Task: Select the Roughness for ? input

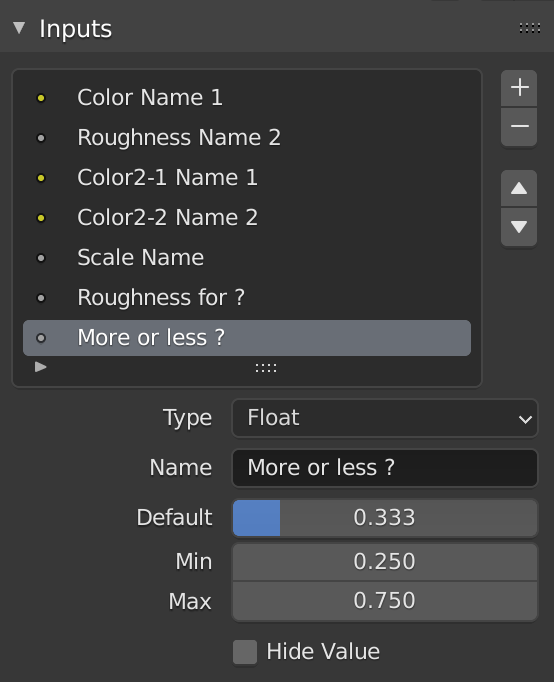Action: (247, 298)
